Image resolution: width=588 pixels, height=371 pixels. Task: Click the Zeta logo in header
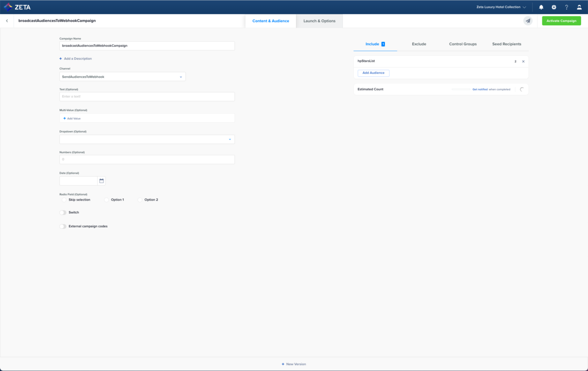tap(17, 7)
